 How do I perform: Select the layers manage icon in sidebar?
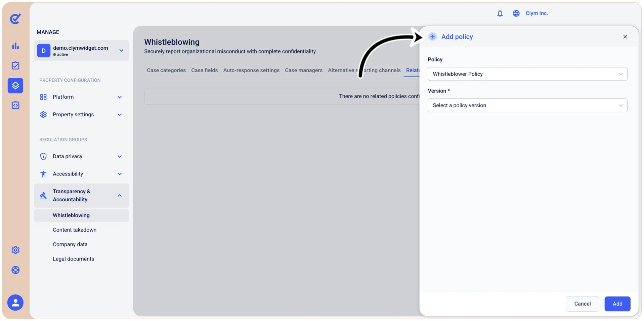point(15,85)
